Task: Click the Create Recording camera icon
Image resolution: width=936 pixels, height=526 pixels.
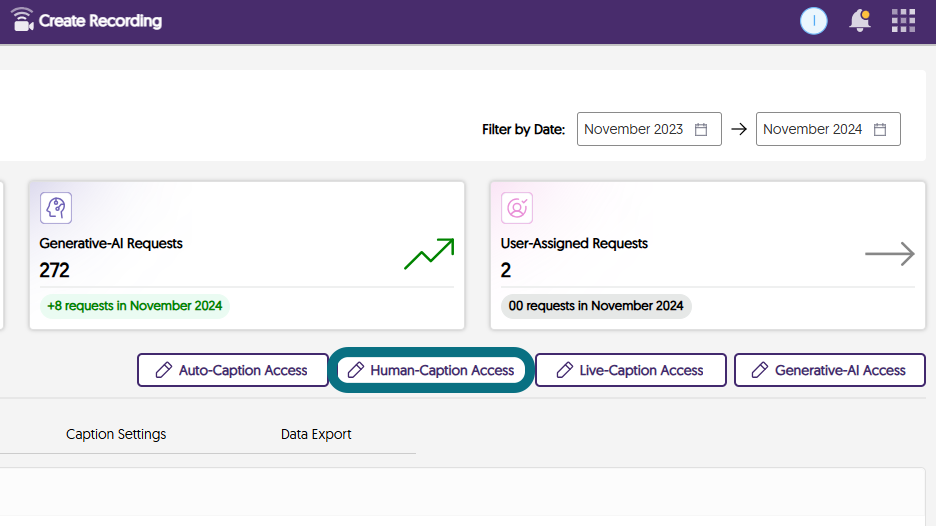Action: (x=22, y=20)
